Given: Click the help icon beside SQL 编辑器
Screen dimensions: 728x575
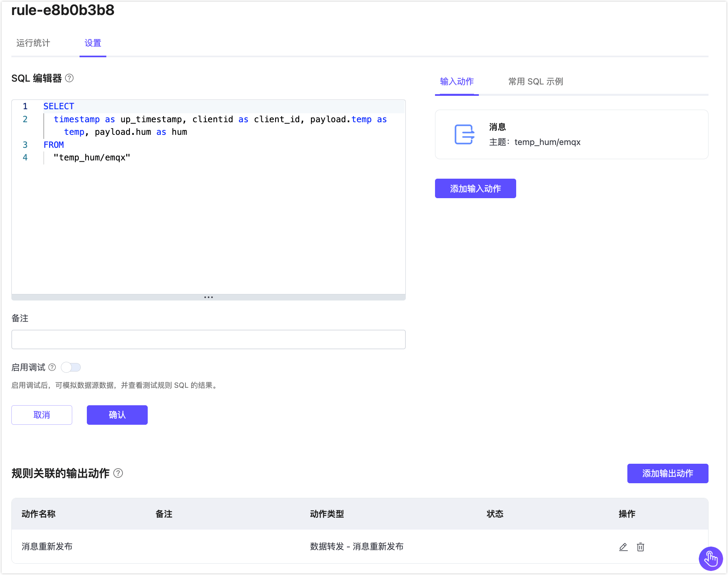Looking at the screenshot, I should [x=69, y=78].
